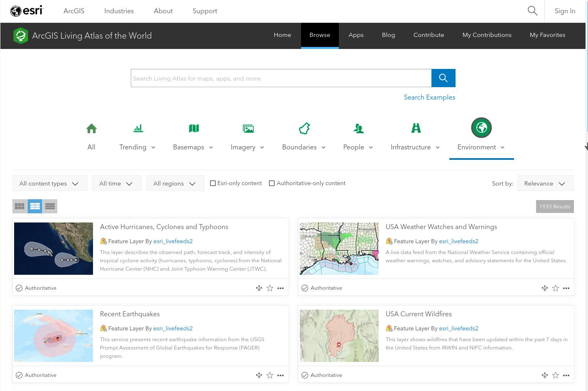The image size is (588, 391).
Task: Click Sign In link
Action: point(565,11)
